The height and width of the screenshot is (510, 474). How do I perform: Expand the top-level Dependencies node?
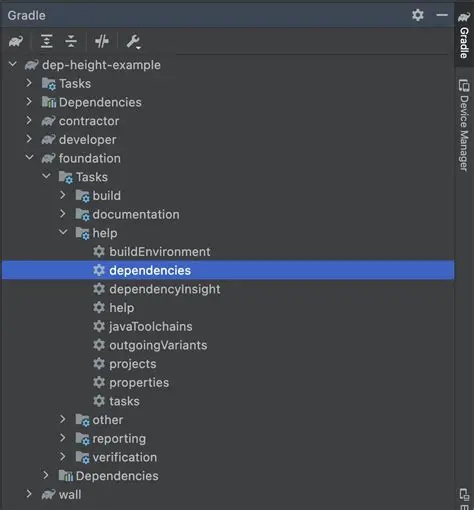click(29, 101)
